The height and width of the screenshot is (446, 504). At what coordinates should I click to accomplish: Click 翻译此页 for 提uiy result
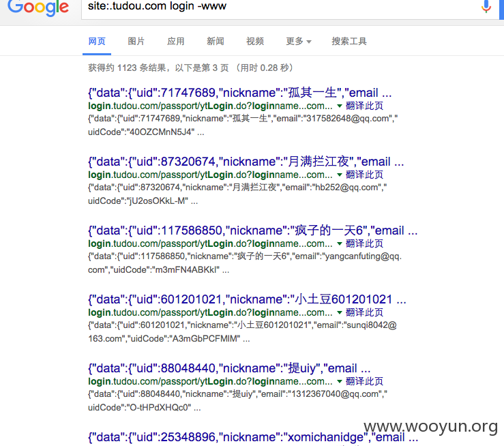pyautogui.click(x=364, y=381)
